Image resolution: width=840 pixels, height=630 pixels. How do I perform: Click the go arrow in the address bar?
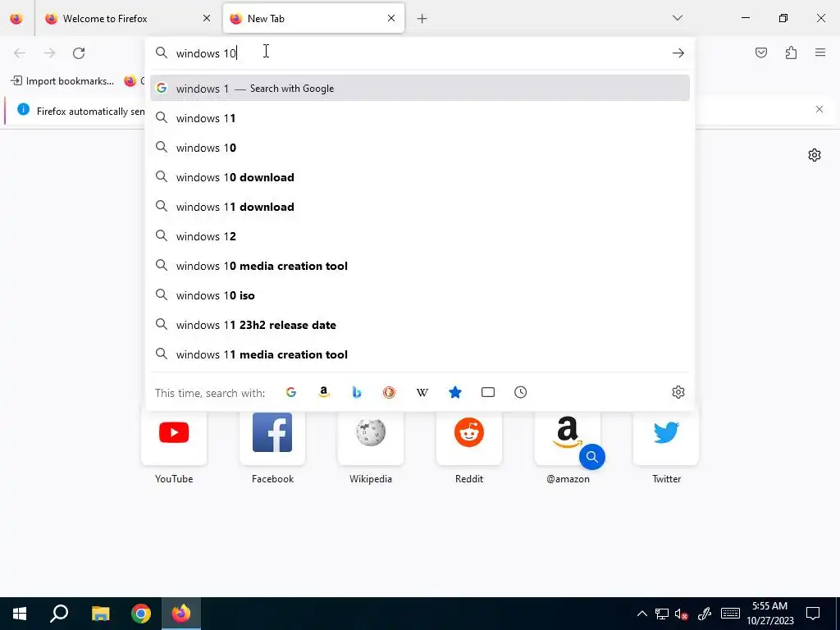click(x=678, y=53)
